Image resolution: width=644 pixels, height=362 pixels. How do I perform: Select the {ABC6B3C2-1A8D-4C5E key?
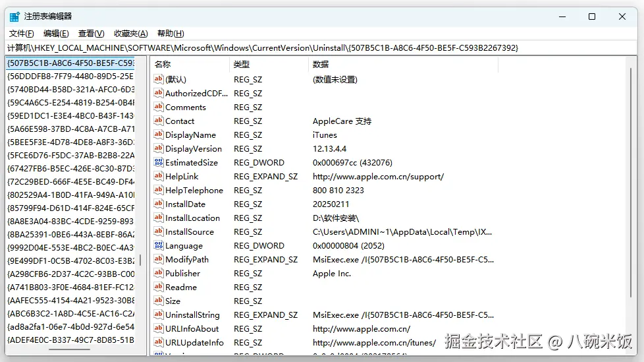[x=70, y=313]
